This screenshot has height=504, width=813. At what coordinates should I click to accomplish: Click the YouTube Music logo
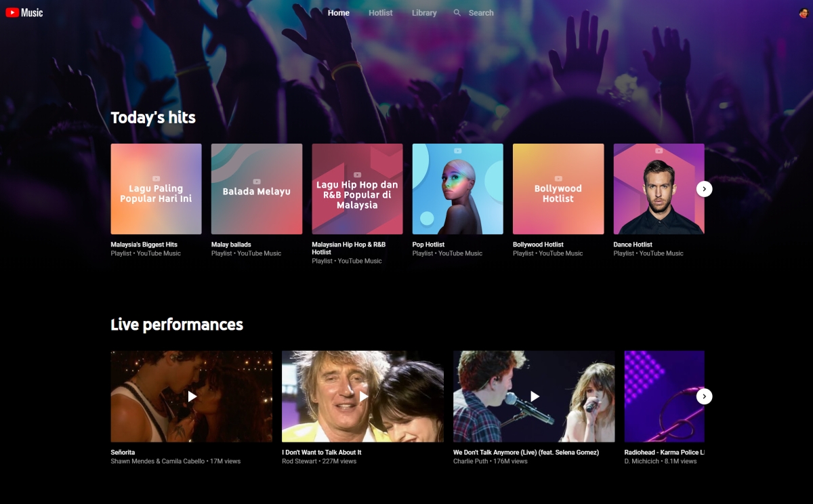point(24,13)
